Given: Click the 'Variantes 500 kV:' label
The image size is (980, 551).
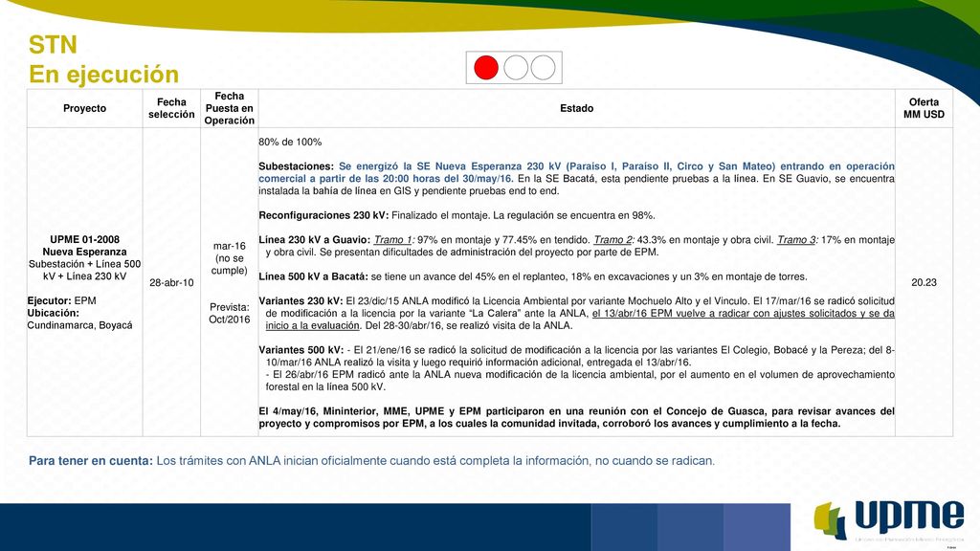Looking at the screenshot, I should point(301,350).
